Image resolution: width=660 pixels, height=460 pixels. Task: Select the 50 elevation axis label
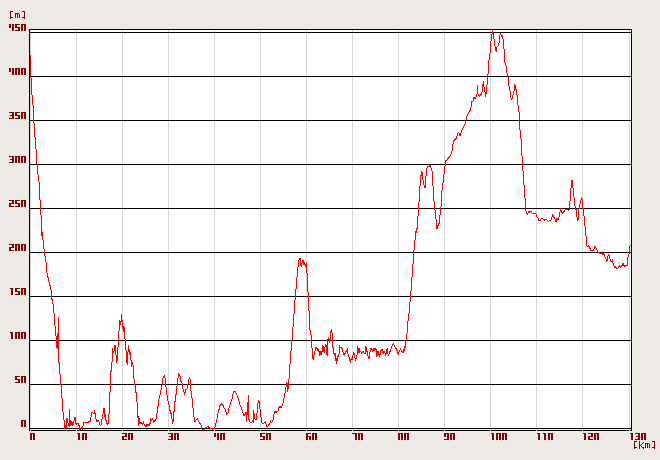(19, 380)
